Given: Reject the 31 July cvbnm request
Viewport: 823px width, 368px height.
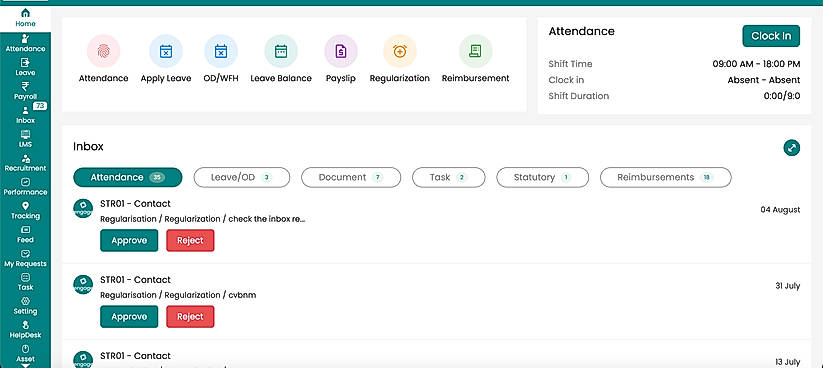Looking at the screenshot, I should pyautogui.click(x=190, y=317).
